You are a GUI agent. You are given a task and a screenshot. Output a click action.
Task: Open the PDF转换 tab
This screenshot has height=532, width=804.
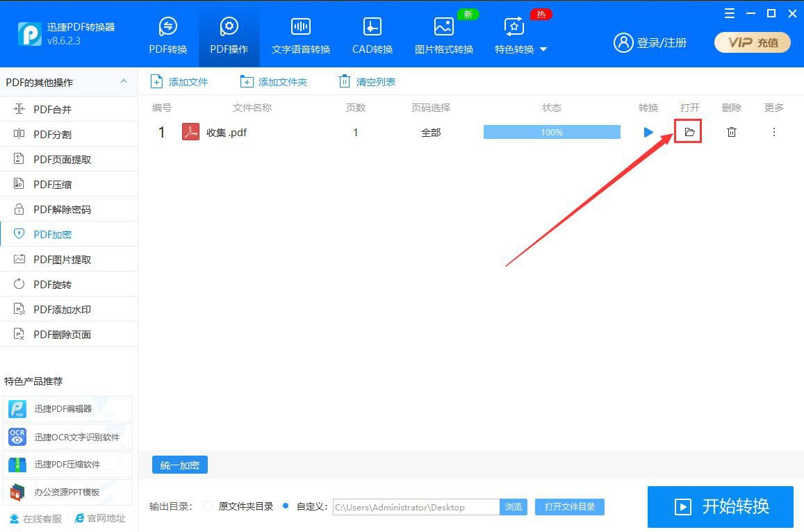[167, 35]
